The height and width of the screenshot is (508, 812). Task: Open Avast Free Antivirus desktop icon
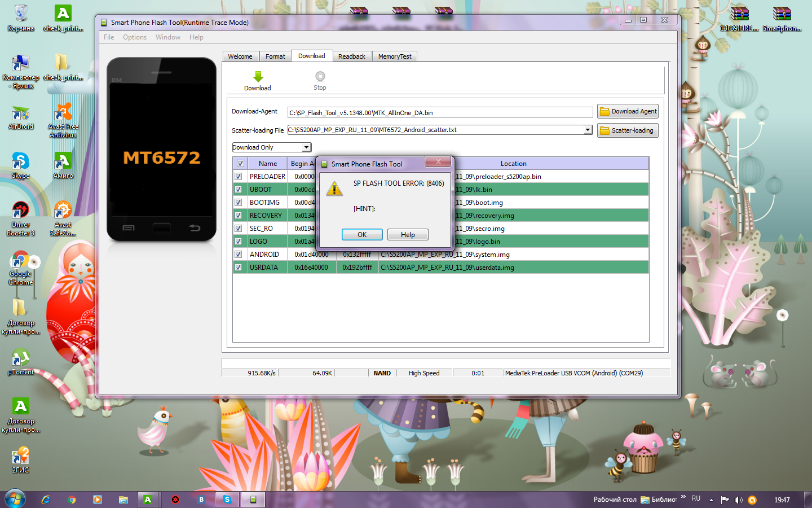tap(63, 113)
